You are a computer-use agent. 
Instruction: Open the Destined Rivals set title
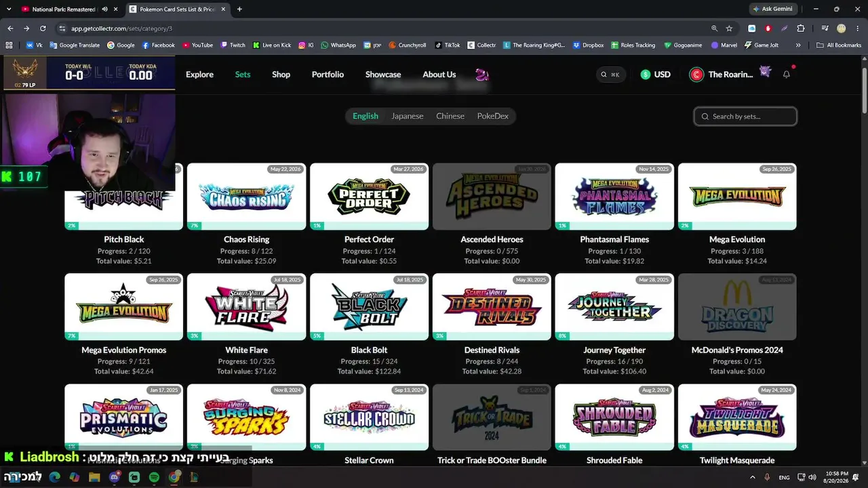point(492,350)
